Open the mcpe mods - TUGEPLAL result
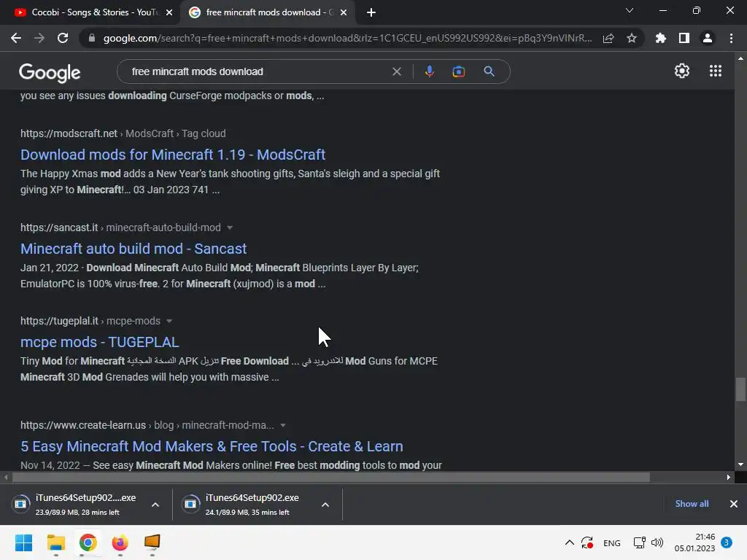This screenshot has height=560, width=747. pos(99,342)
